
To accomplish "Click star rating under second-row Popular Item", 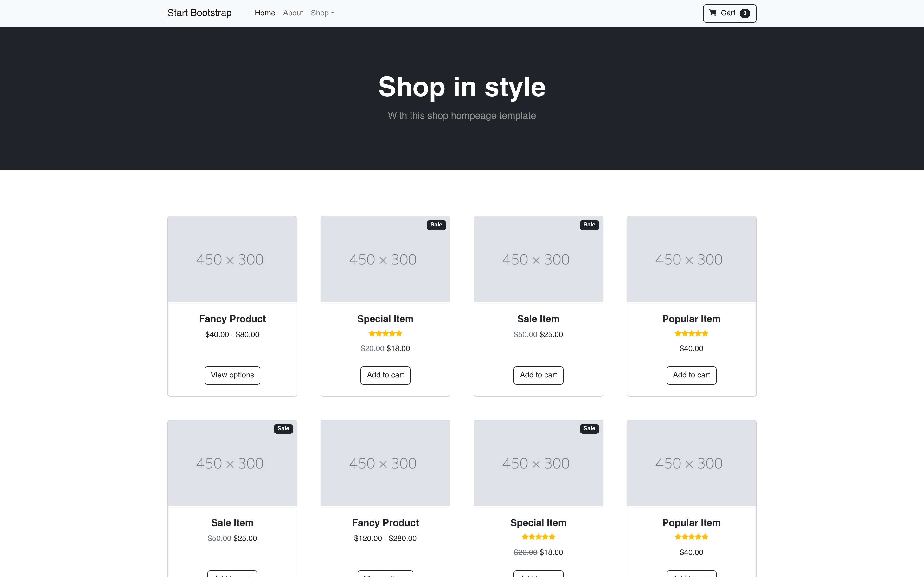I will pyautogui.click(x=691, y=537).
